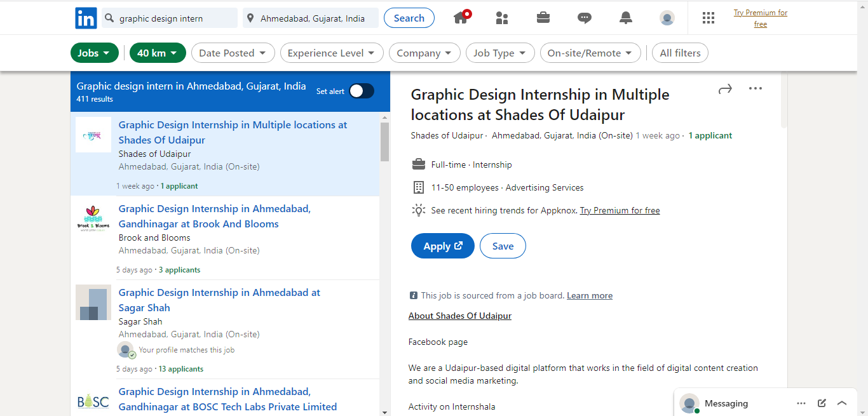Click the Messaging panel title

coord(726,403)
